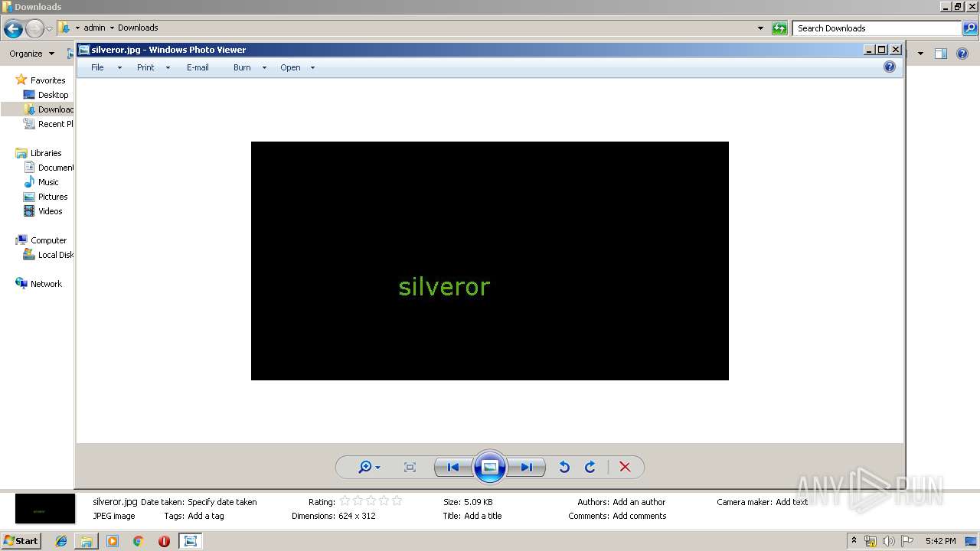Image resolution: width=980 pixels, height=551 pixels.
Task: Open Photo Viewer help (blue question mark)
Action: (889, 67)
